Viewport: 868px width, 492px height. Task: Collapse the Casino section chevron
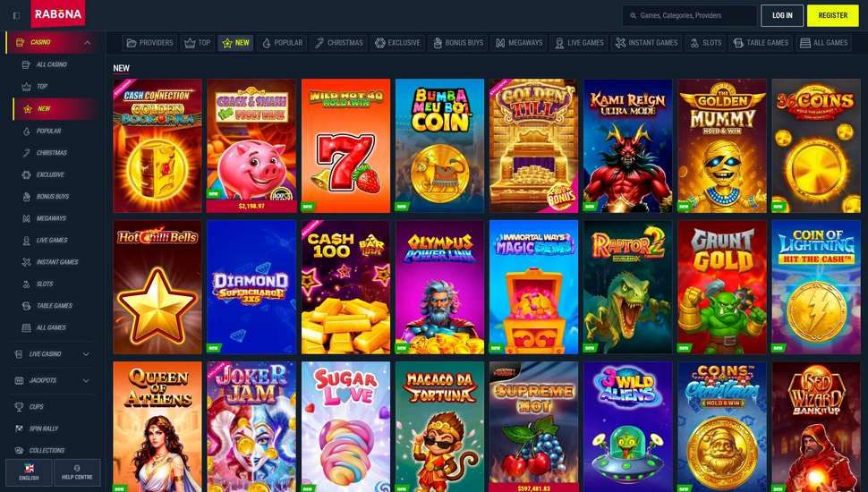[88, 43]
